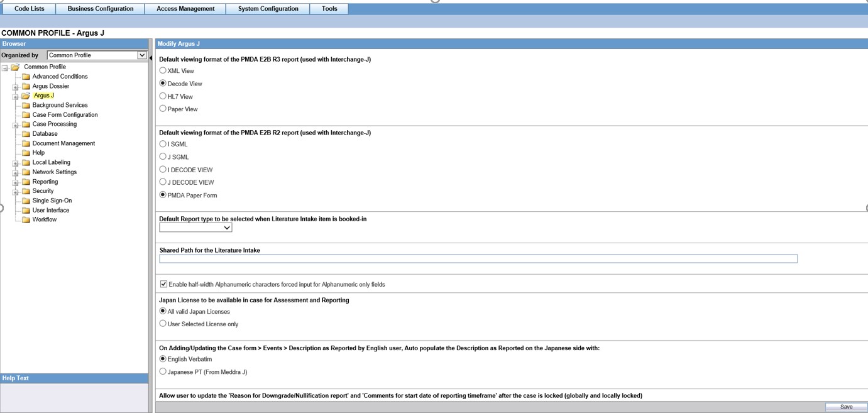Screen dimensions: 868x413
Task: Expand the Argus J tree node
Action: coord(16,97)
